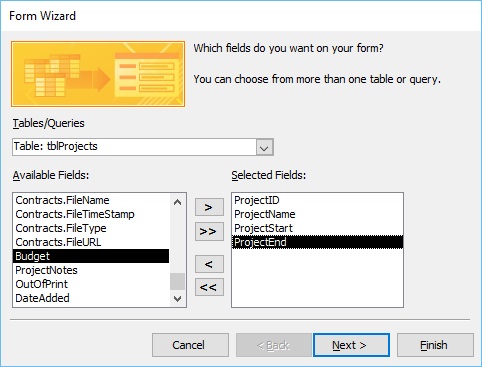The image size is (482, 367).
Task: Select ProjectNotes in Available Fields
Action: coord(91,270)
